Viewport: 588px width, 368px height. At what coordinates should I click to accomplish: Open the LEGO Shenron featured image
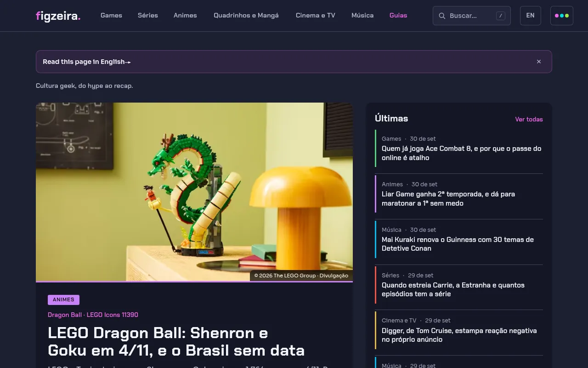(194, 192)
